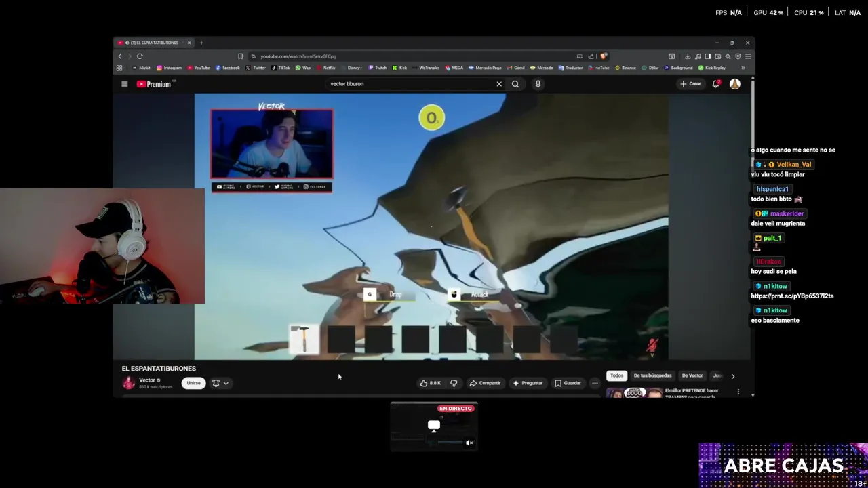
Task: Click the YouTube search magnifier button
Action: click(x=515, y=84)
